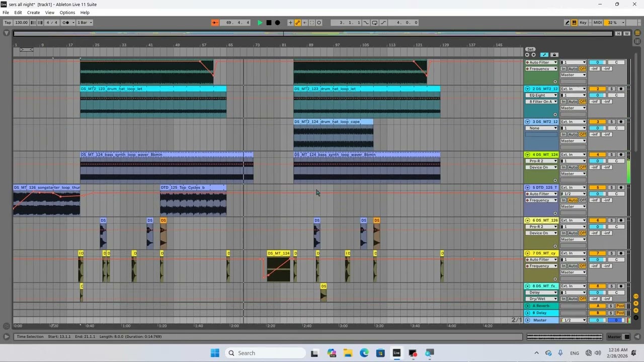Click track 4 pan control C
The width and height of the screenshot is (644, 362).
616,161
